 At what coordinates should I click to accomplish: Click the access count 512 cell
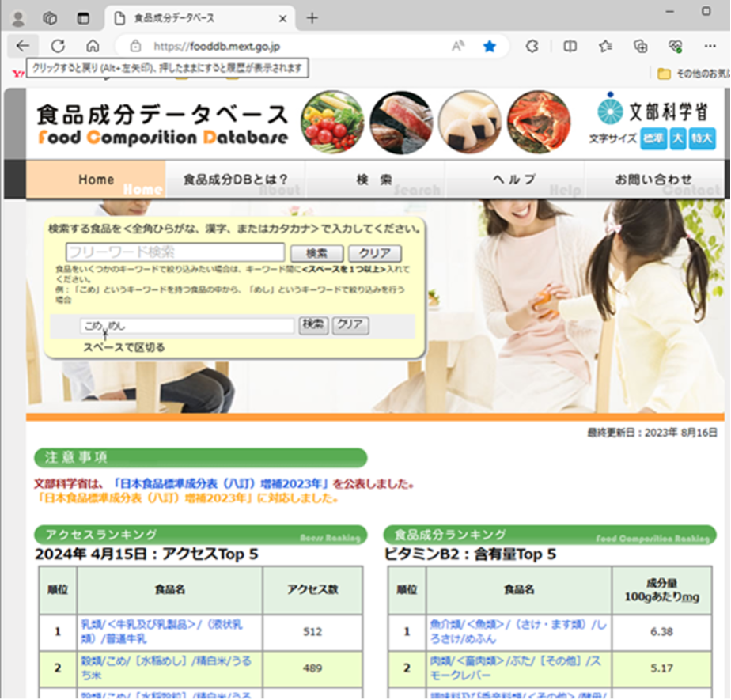[312, 632]
